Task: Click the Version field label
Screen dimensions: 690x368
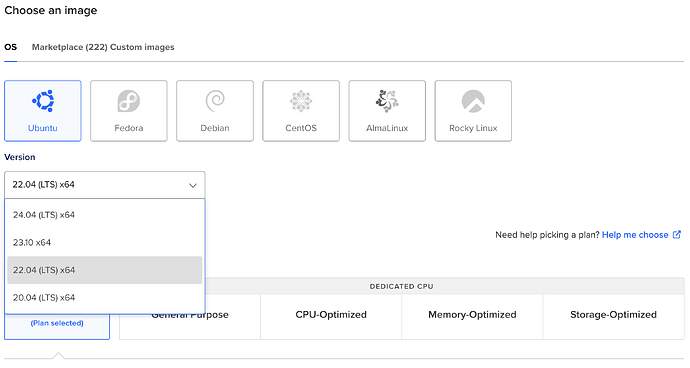Action: 20,157
